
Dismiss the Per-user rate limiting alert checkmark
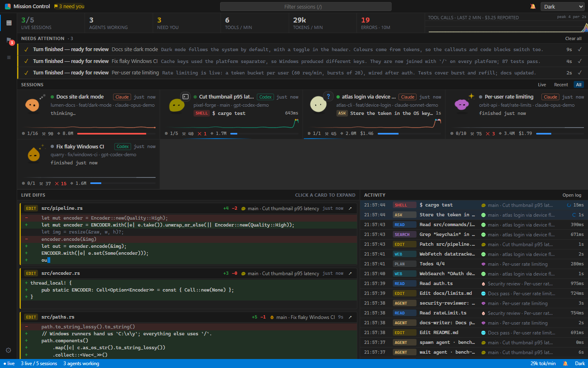pyautogui.click(x=579, y=73)
